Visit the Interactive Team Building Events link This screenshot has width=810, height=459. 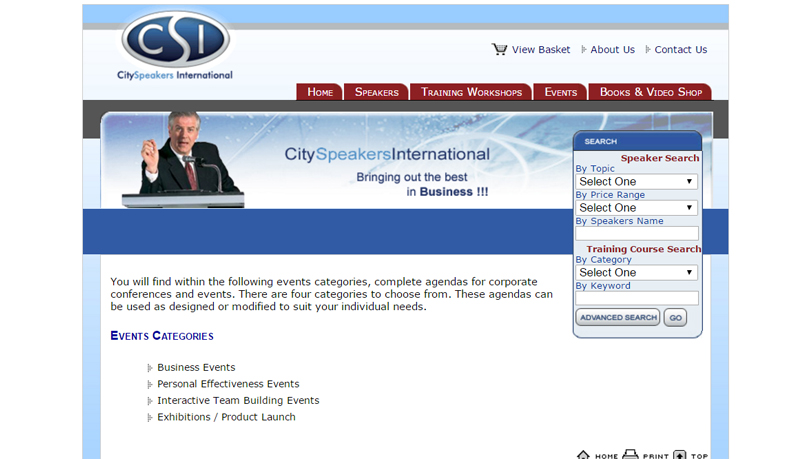[x=238, y=400]
